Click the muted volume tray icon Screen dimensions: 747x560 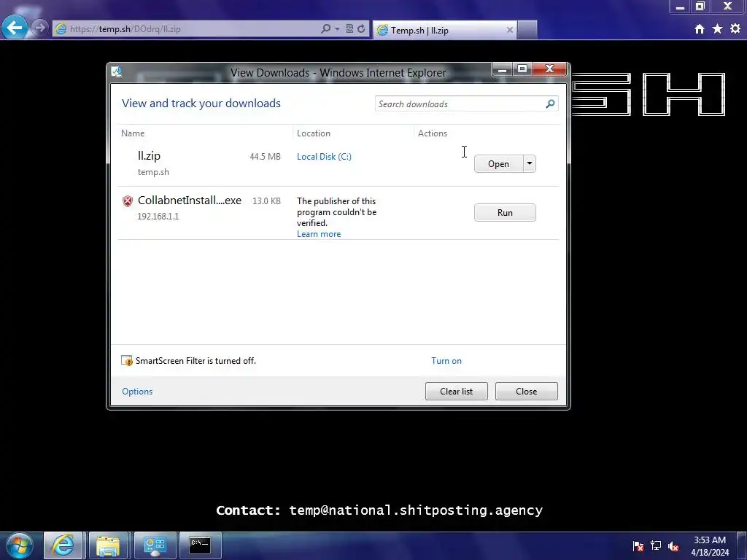(673, 546)
